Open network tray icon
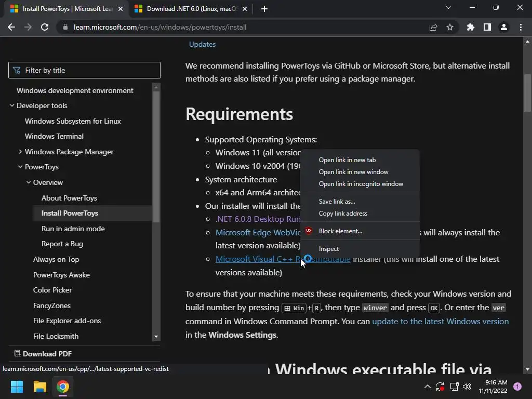 [x=454, y=387]
